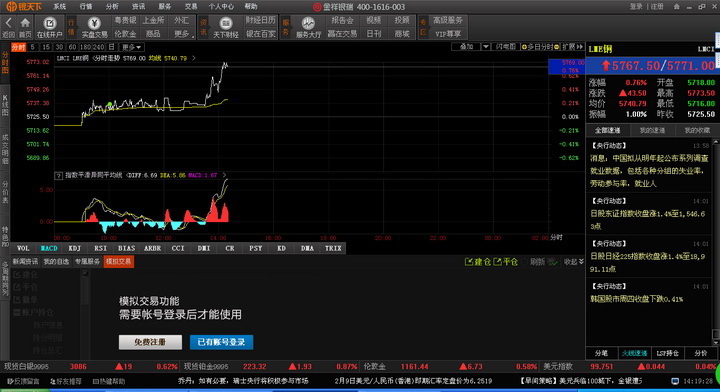The image size is (720, 392).
Task: Select the 30-minute period toggle
Action: (59, 47)
